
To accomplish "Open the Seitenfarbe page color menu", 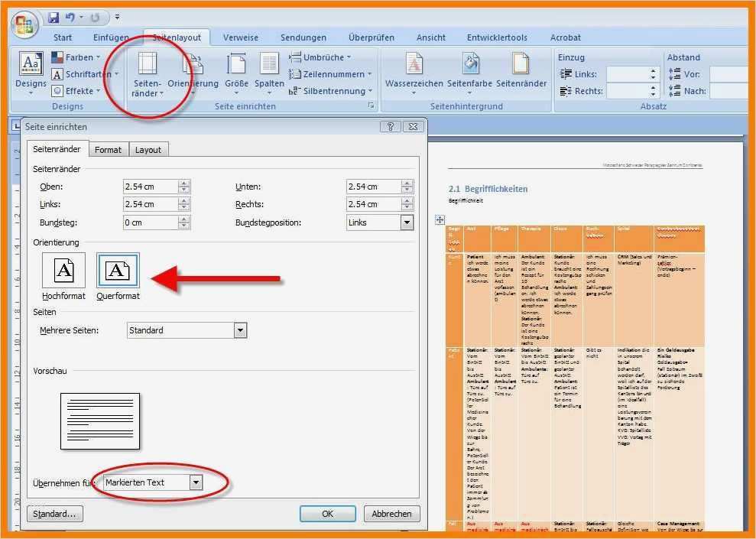I will tap(469, 73).
